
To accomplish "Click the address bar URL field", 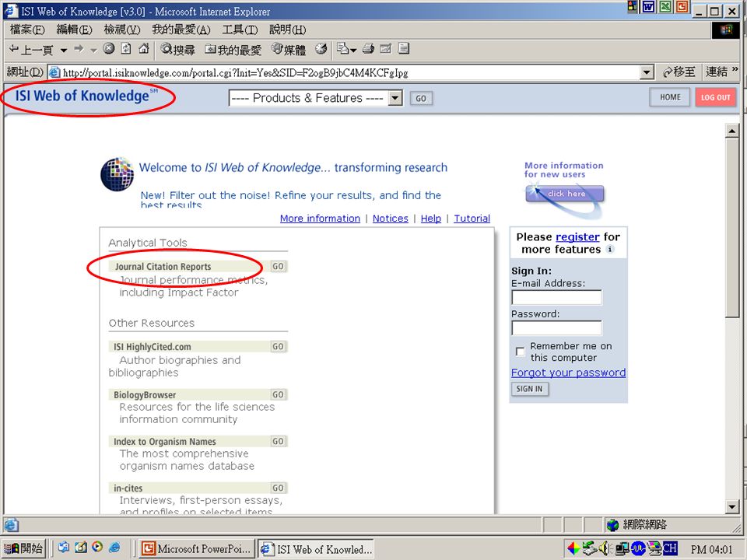I will 344,73.
